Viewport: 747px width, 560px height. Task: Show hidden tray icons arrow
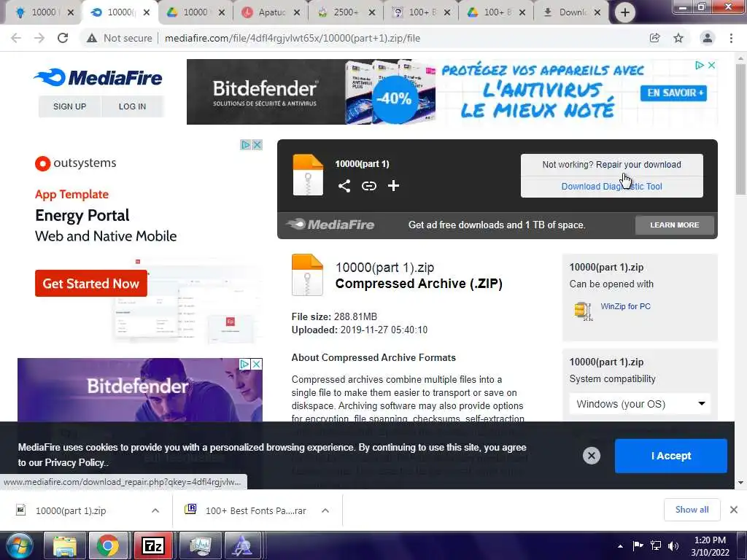click(620, 546)
